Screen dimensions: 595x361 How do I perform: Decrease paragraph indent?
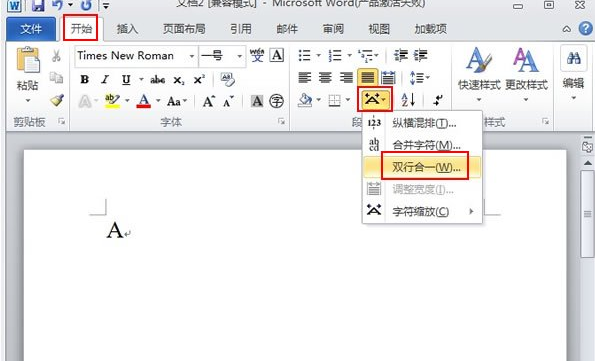tap(400, 56)
